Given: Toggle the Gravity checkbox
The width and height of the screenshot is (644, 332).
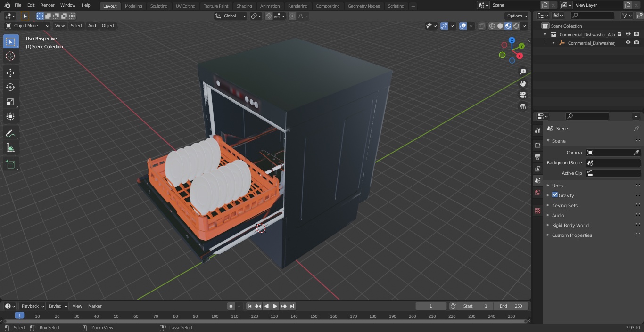Looking at the screenshot, I should pyautogui.click(x=555, y=195).
